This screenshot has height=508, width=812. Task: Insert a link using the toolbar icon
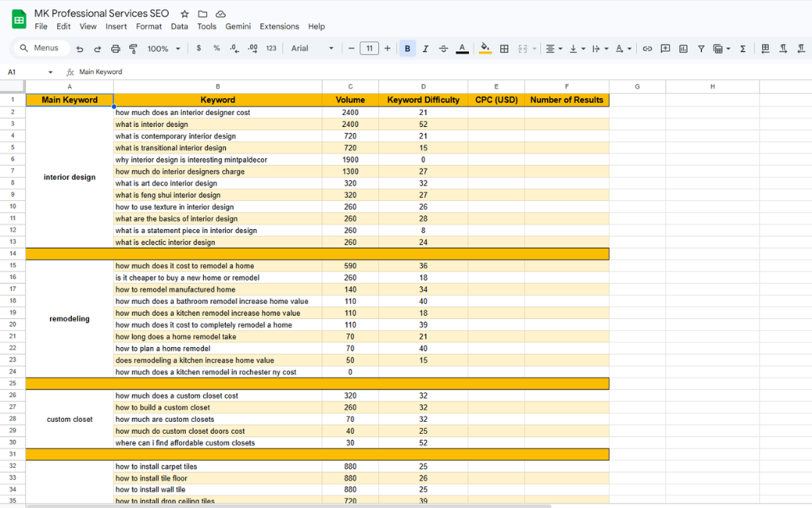click(x=647, y=48)
